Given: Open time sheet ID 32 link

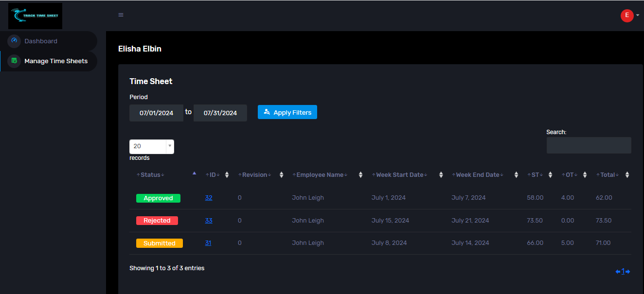Looking at the screenshot, I should [x=209, y=198].
